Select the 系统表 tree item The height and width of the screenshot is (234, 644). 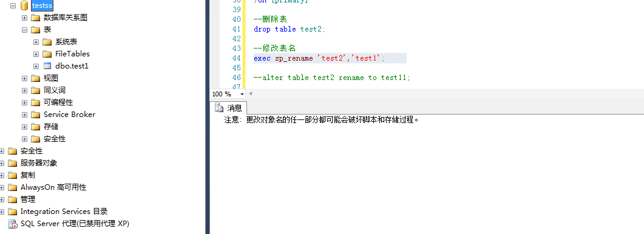pyautogui.click(x=66, y=42)
